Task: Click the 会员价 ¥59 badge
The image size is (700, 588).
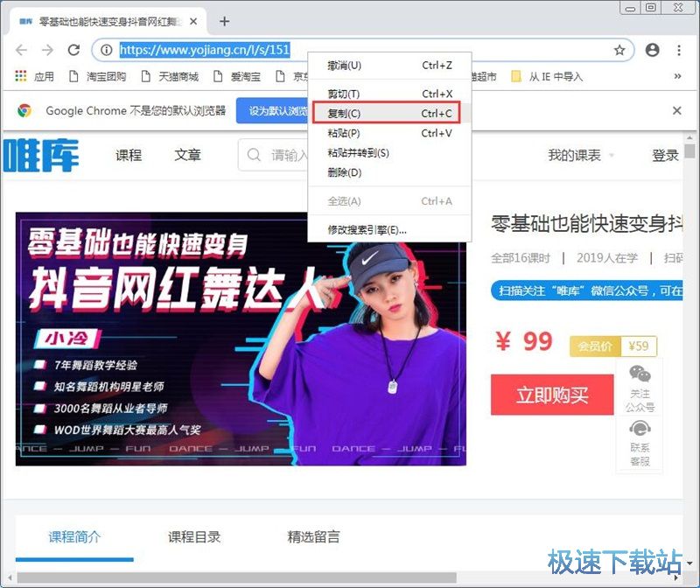Action: point(613,346)
